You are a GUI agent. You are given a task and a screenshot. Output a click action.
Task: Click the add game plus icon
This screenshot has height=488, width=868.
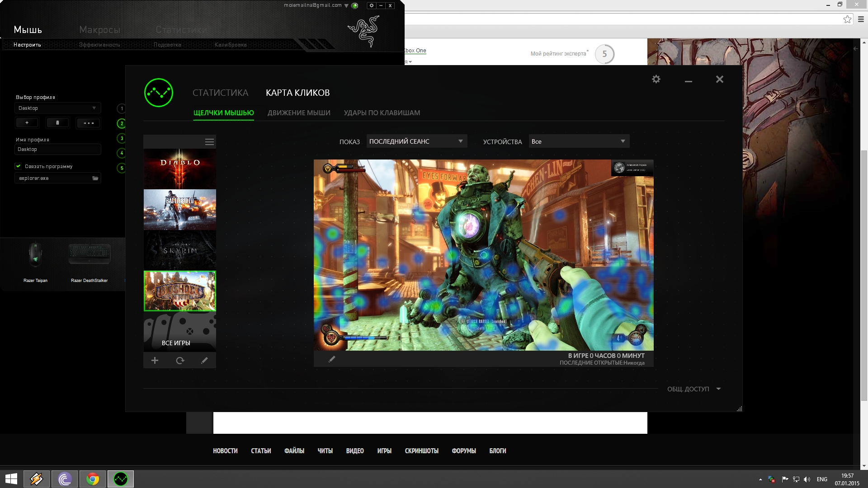pyautogui.click(x=155, y=361)
